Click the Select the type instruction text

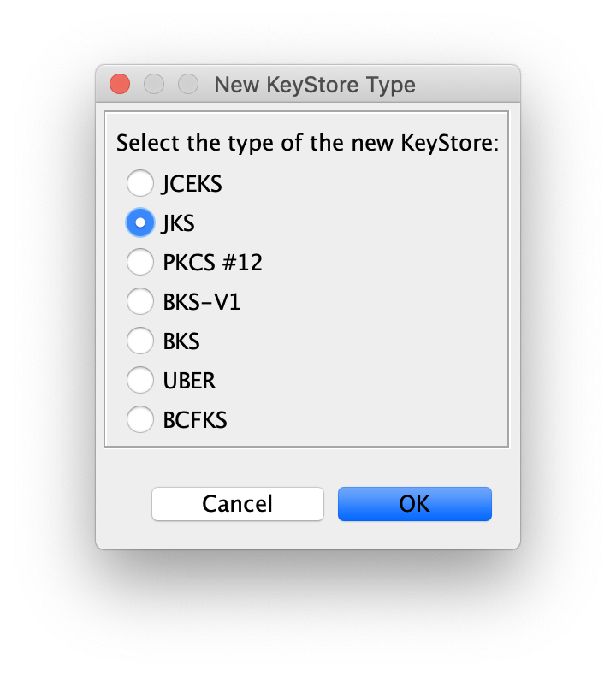coord(307,143)
